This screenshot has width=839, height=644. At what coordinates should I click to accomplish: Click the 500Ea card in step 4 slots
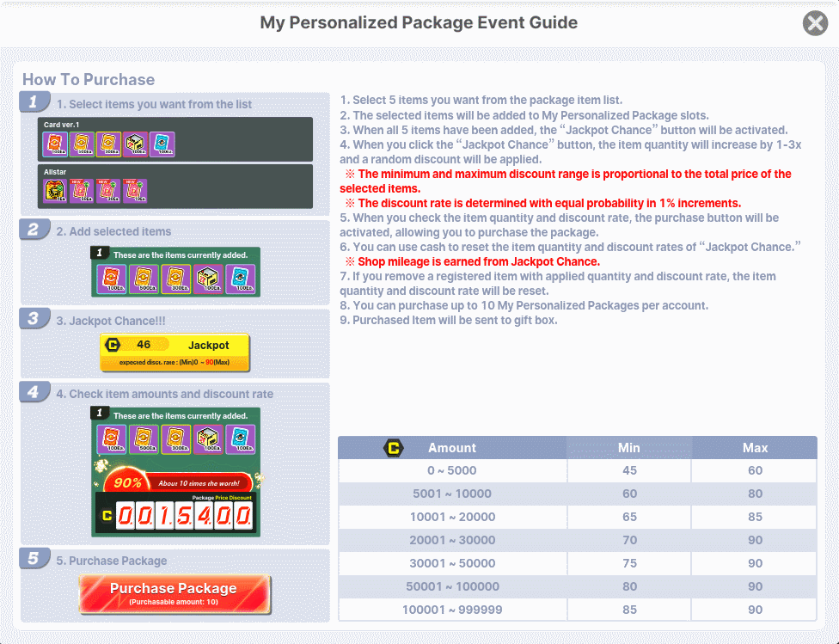click(x=144, y=439)
